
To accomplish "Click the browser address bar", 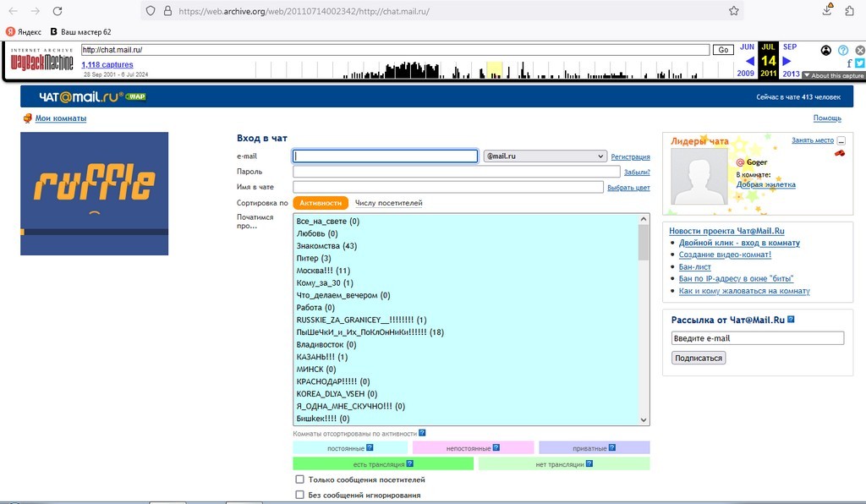I will click(x=441, y=11).
